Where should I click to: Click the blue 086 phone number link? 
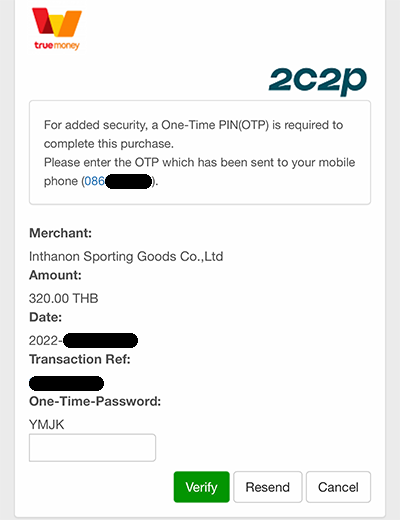[x=94, y=181]
